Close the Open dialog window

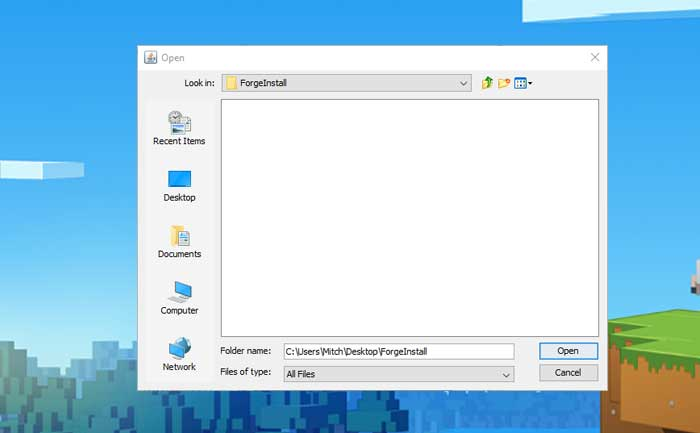pos(595,57)
